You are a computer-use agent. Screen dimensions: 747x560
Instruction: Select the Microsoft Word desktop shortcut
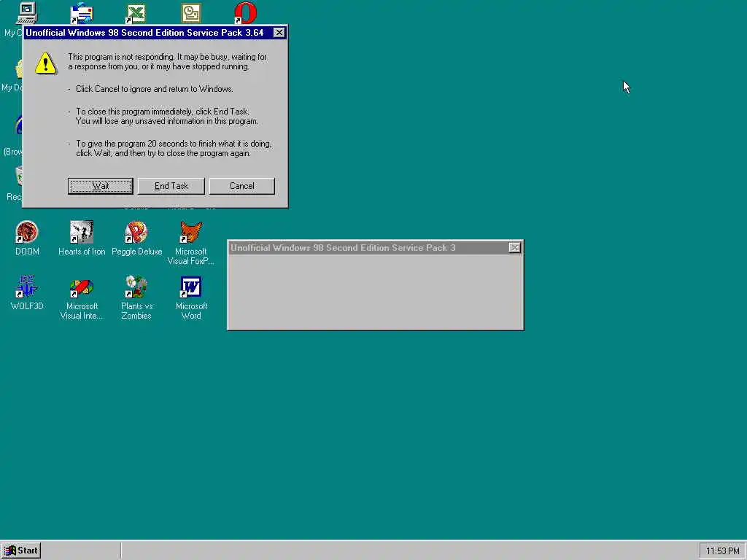191,297
